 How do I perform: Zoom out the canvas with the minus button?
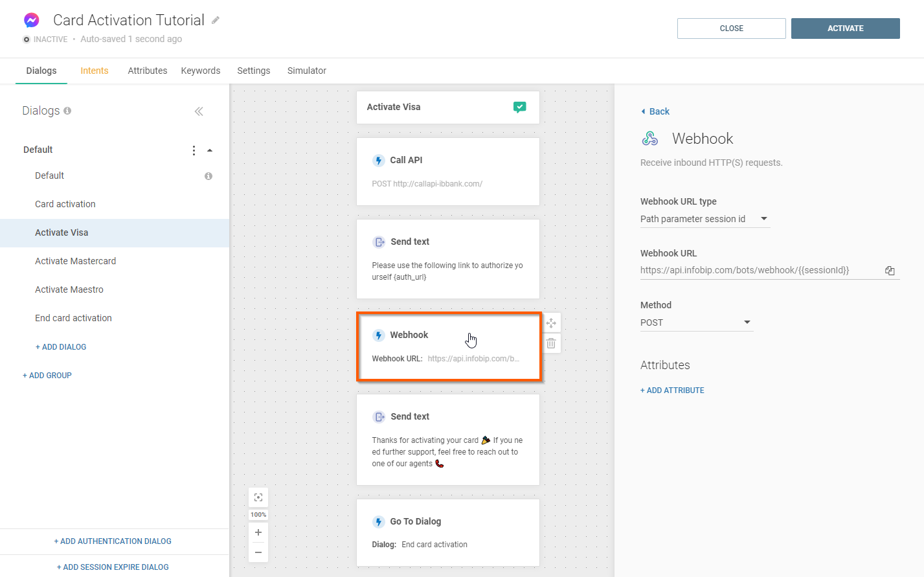tap(258, 552)
